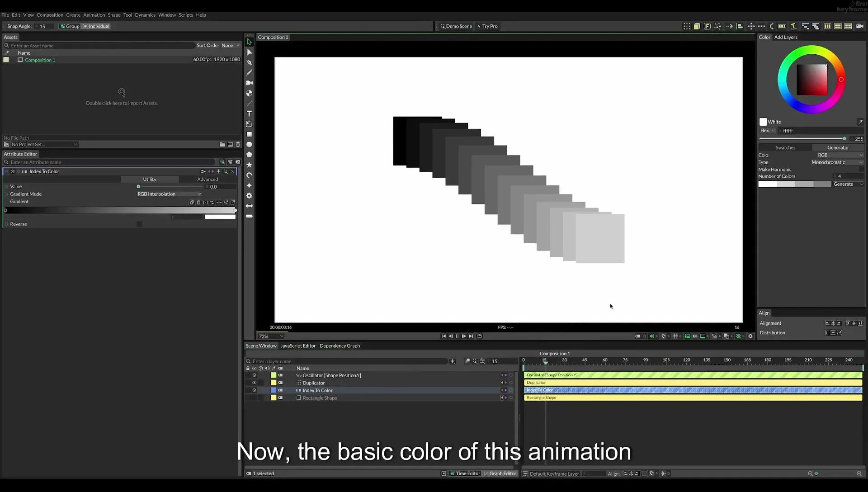Image resolution: width=868 pixels, height=492 pixels.
Task: Select the Cog shape tool
Action: (x=249, y=196)
